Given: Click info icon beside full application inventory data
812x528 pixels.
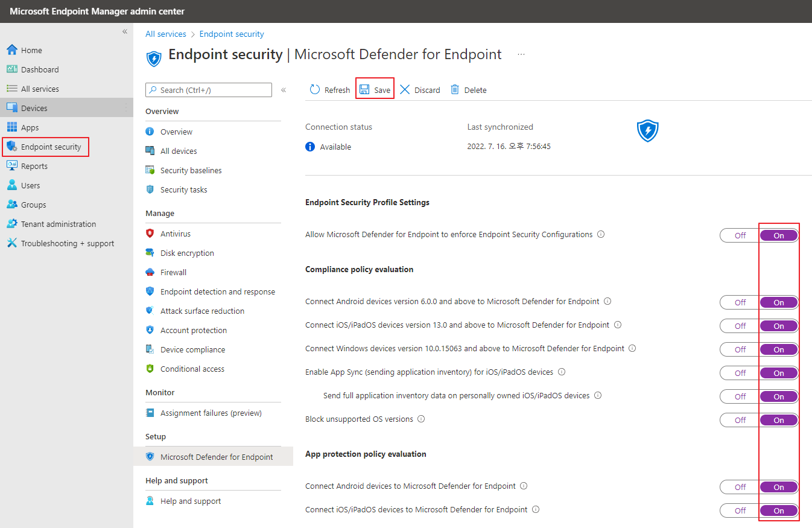Looking at the screenshot, I should point(598,395).
